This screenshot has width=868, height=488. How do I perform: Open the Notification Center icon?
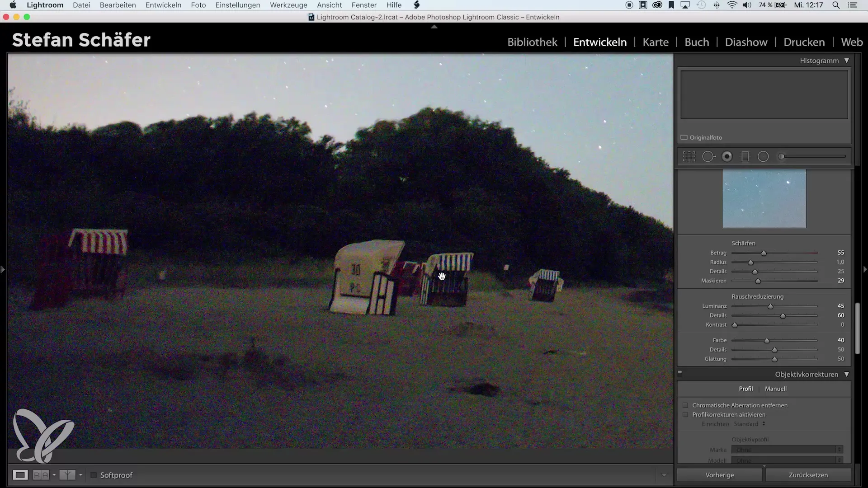point(853,5)
